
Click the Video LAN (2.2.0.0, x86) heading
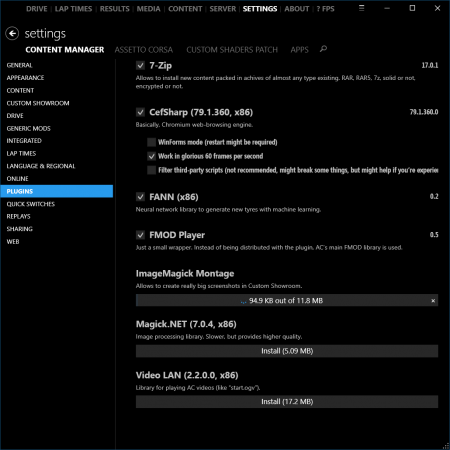click(x=187, y=375)
